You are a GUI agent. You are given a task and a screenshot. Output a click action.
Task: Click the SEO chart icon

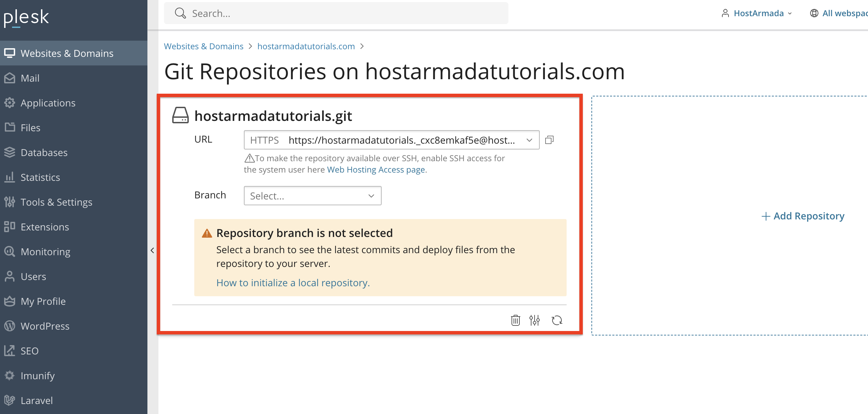click(10, 351)
